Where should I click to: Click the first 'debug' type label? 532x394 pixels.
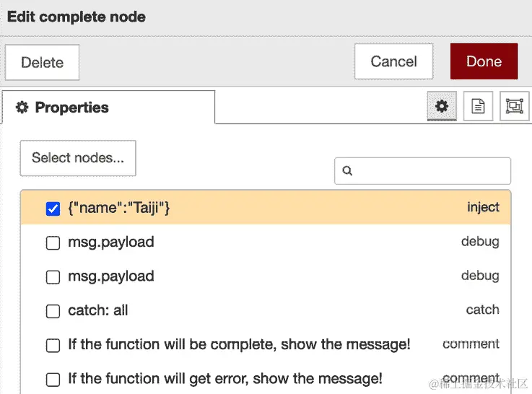coord(480,242)
